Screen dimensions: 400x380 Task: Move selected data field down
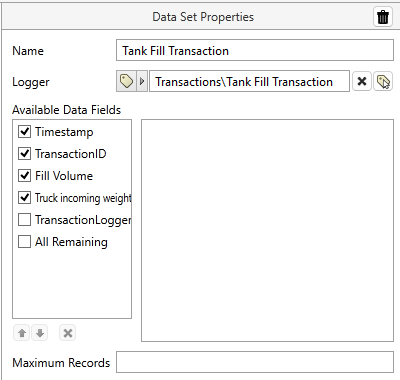click(40, 333)
